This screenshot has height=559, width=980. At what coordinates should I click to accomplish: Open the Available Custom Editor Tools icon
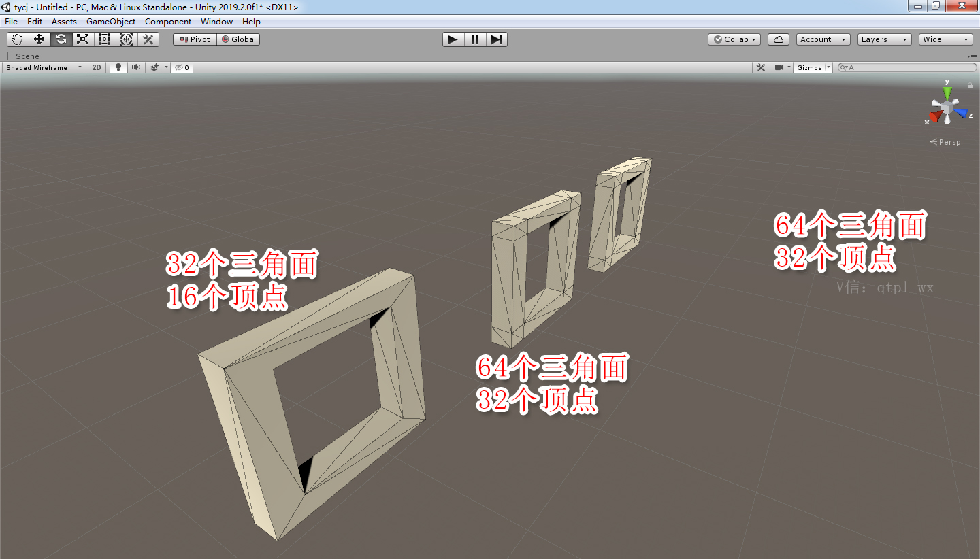pos(148,39)
